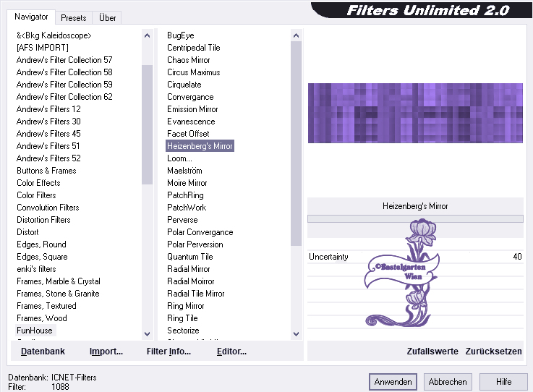
Task: Select Buttons & Frames category
Action: coord(46,171)
